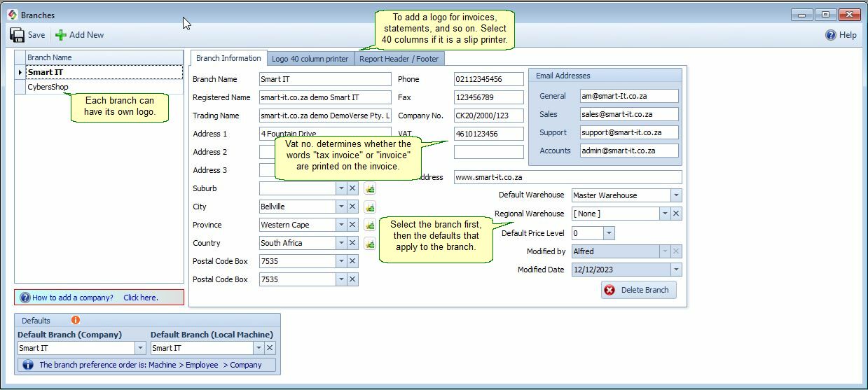Click the Address 1 field

coord(325,134)
